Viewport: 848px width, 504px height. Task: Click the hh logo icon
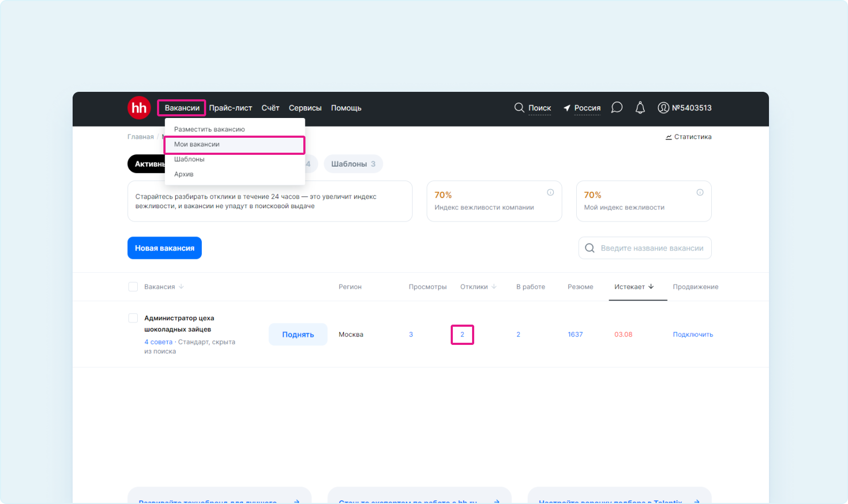click(x=139, y=108)
